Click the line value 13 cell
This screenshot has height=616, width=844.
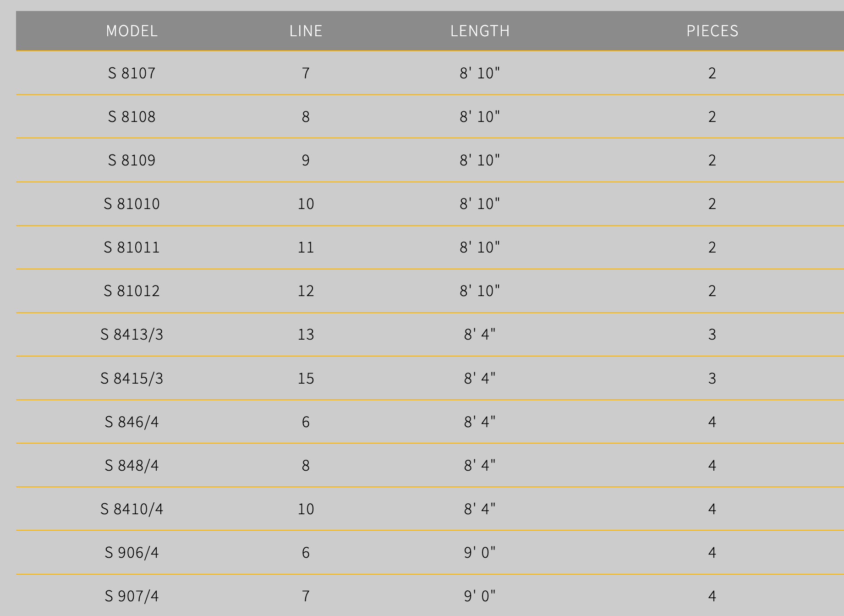click(x=306, y=334)
